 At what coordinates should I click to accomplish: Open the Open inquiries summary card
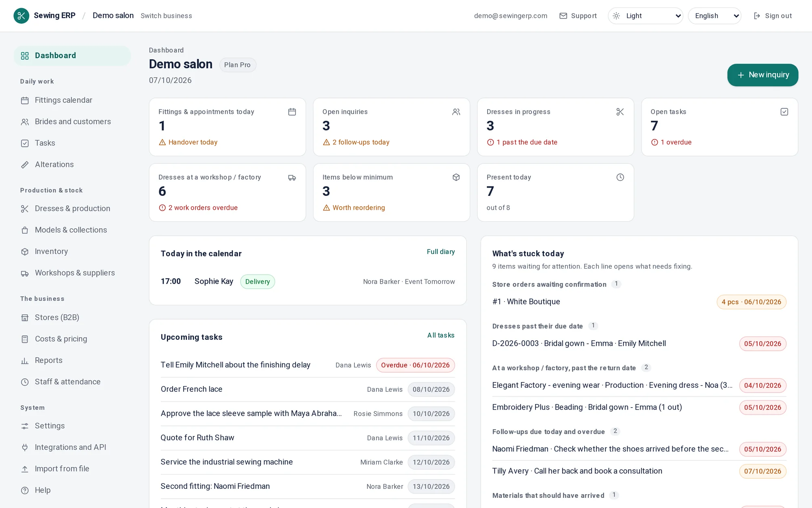(391, 127)
